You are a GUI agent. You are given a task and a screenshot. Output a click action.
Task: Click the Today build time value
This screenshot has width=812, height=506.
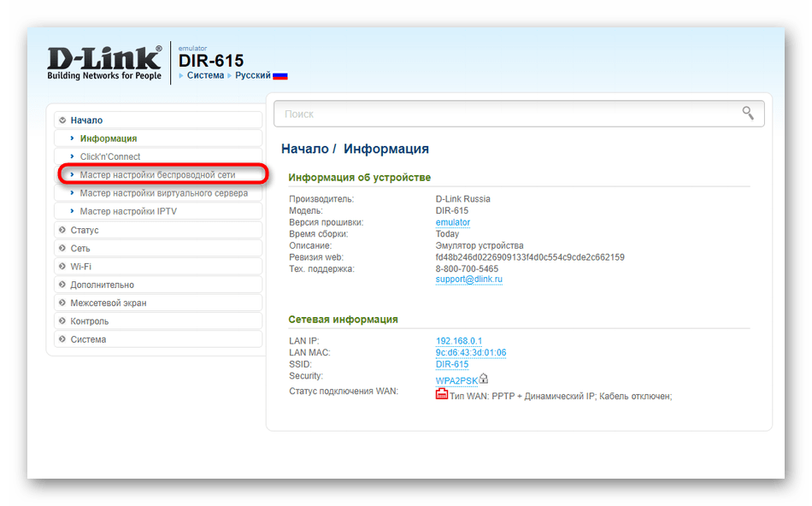coord(447,233)
